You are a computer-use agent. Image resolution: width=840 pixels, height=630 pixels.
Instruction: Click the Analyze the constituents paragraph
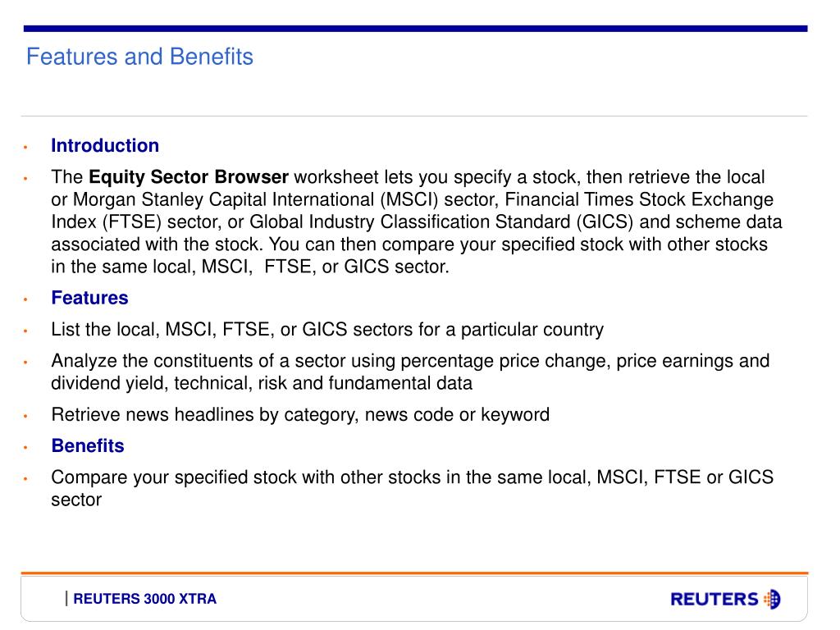pos(410,372)
